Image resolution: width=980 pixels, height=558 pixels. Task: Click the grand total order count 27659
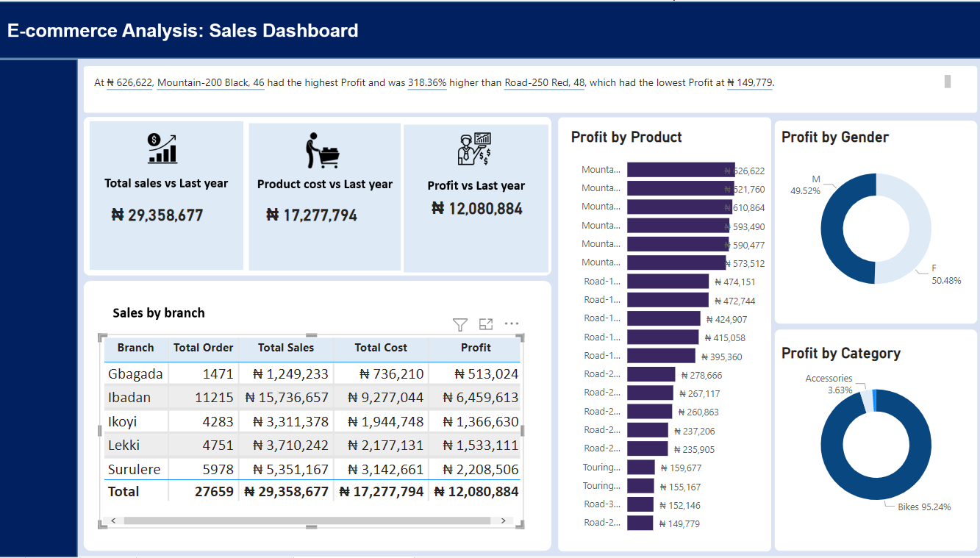pyautogui.click(x=214, y=491)
